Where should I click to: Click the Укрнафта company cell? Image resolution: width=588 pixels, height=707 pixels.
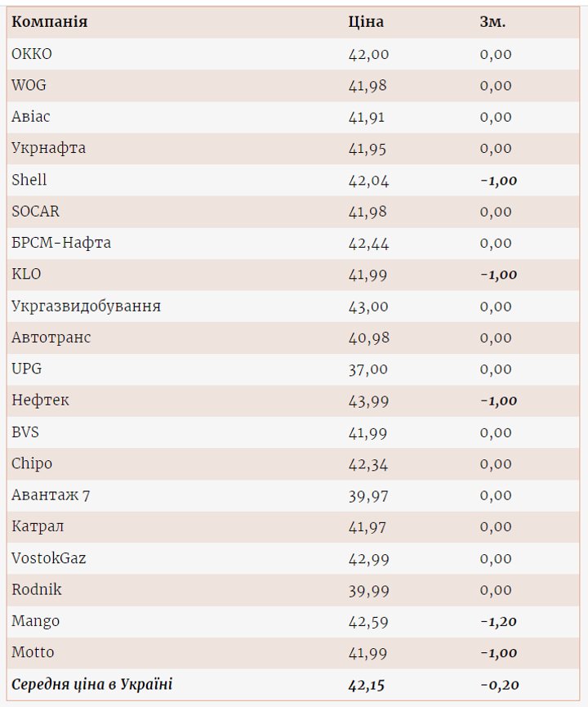click(48, 149)
